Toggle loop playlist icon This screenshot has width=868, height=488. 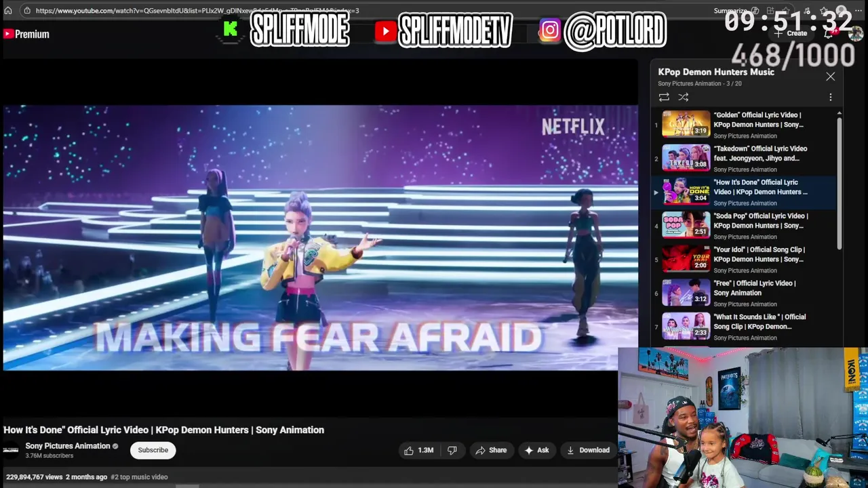tap(664, 98)
